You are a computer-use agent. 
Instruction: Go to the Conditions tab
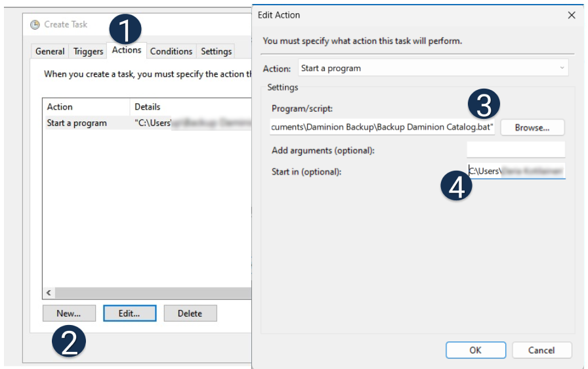pos(171,51)
